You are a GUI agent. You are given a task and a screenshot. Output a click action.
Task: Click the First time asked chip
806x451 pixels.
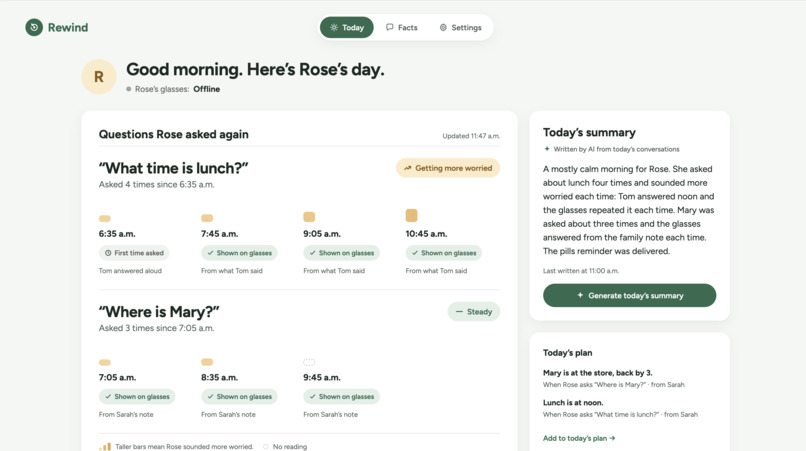pyautogui.click(x=134, y=253)
